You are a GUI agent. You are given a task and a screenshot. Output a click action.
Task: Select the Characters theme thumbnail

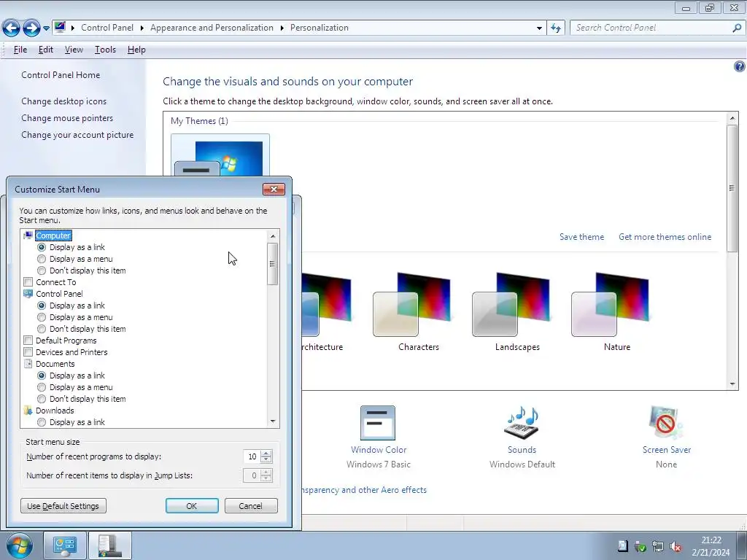[412, 304]
